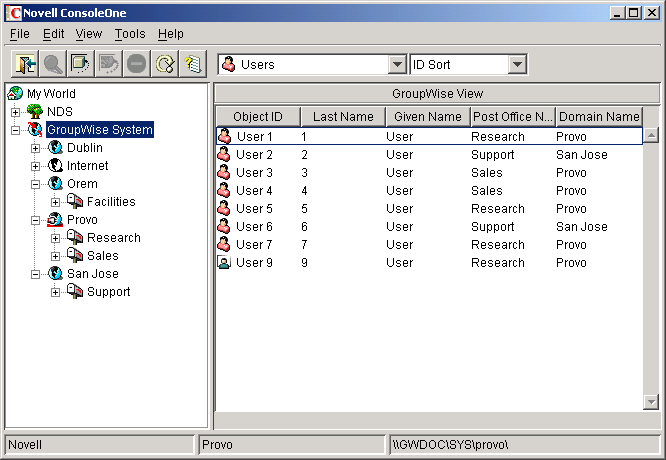The image size is (666, 460).
Task: Expand the Research post office node
Action: pyautogui.click(x=55, y=238)
